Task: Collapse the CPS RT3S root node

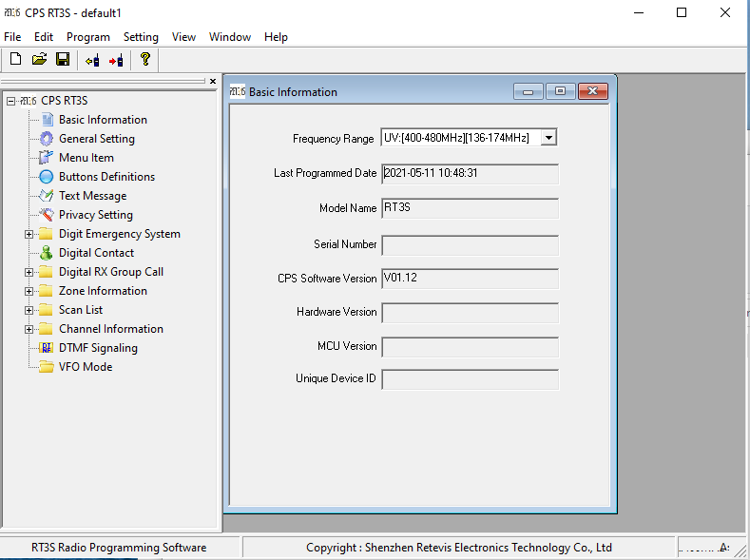Action: pos(11,101)
